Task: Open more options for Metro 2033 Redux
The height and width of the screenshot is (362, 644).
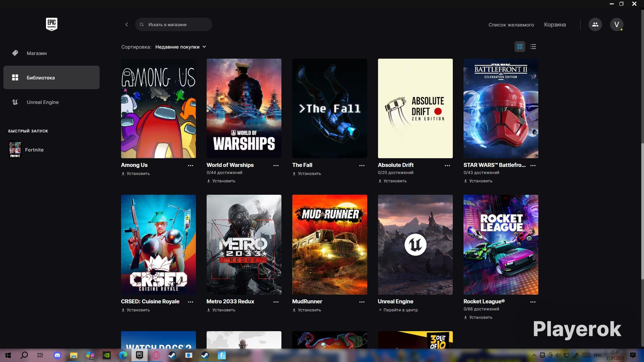Action: coord(276,302)
